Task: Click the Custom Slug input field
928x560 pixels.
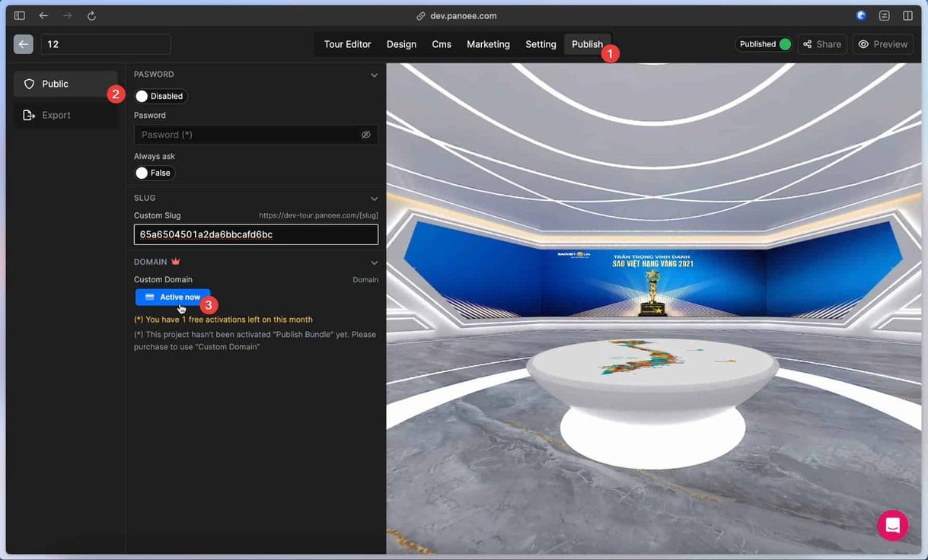Action: pyautogui.click(x=256, y=234)
